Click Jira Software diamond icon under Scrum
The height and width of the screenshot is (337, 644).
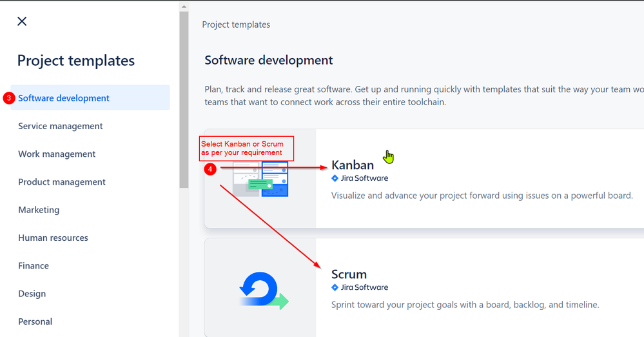click(x=335, y=287)
